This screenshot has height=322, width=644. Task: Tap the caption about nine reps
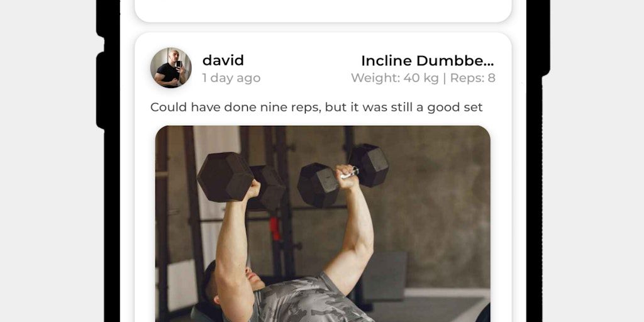(x=316, y=107)
